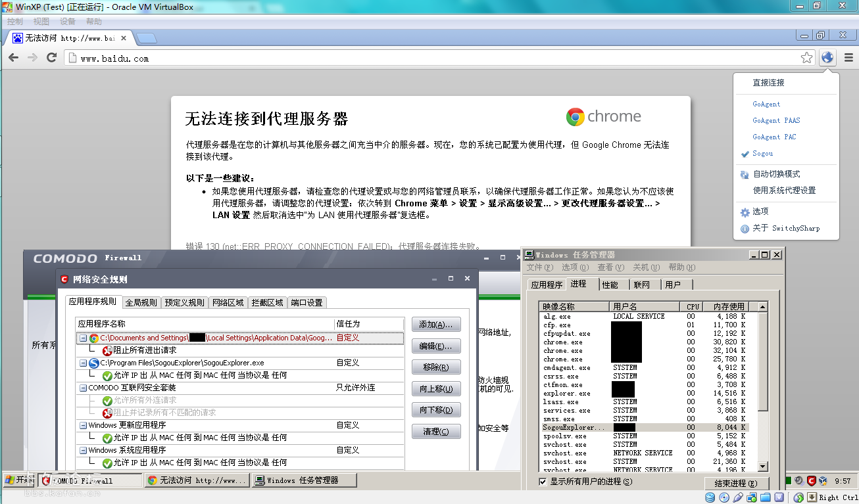859x504 pixels.
Task: Open task manager 应用程序 tab
Action: click(x=547, y=285)
